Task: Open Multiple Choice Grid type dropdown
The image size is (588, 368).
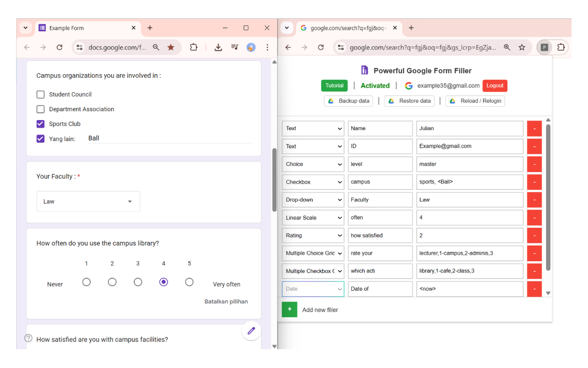Action: point(313,253)
